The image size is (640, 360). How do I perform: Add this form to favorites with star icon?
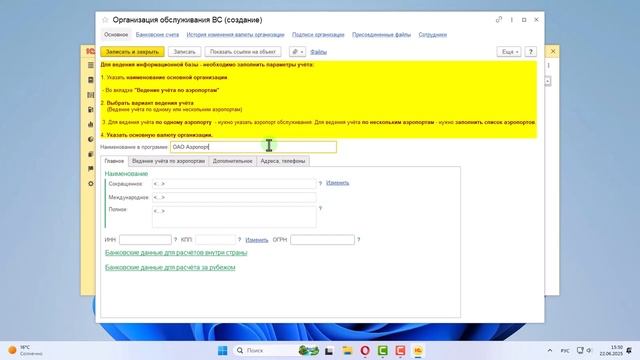(x=105, y=20)
